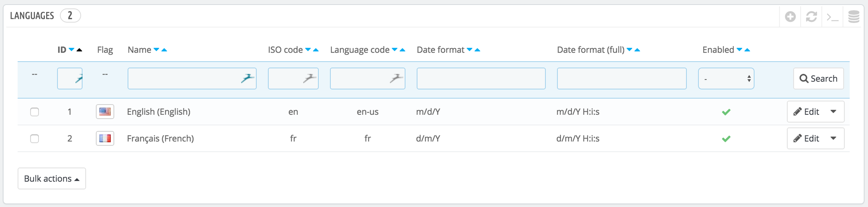Select the checkbox for Français row
This screenshot has width=868, height=207.
(x=35, y=139)
